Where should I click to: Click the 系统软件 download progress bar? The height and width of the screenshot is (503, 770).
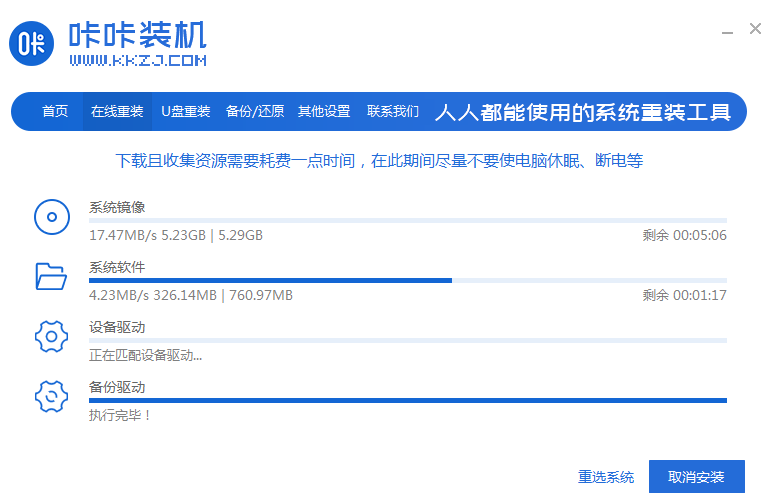click(x=408, y=280)
